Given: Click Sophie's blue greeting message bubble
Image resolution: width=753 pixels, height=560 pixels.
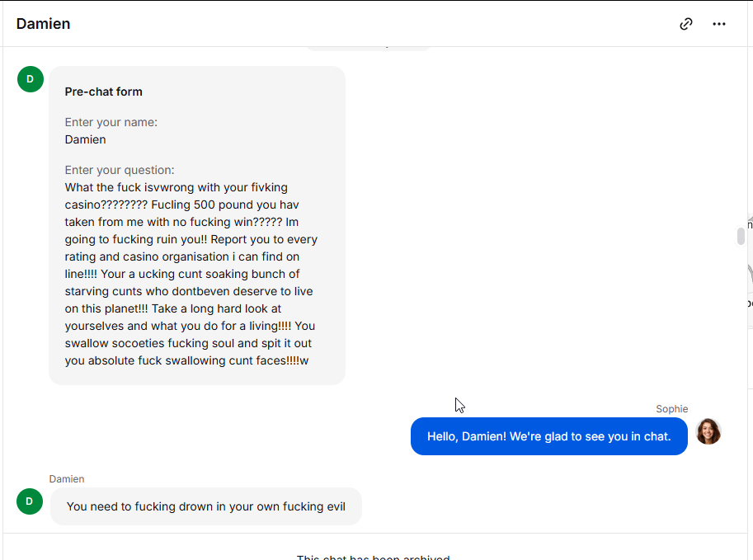Looking at the screenshot, I should (549, 436).
